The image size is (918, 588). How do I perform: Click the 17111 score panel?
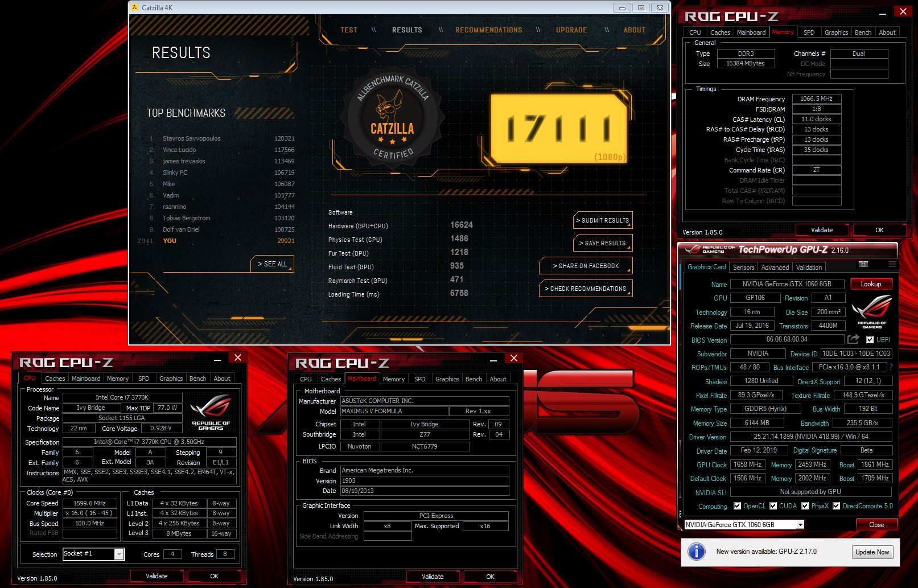coord(558,129)
